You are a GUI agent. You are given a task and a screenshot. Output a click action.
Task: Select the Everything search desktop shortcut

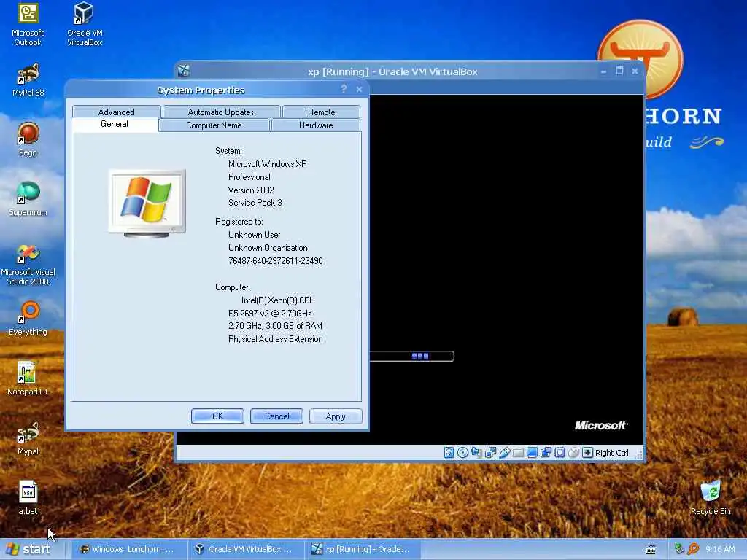tap(28, 319)
